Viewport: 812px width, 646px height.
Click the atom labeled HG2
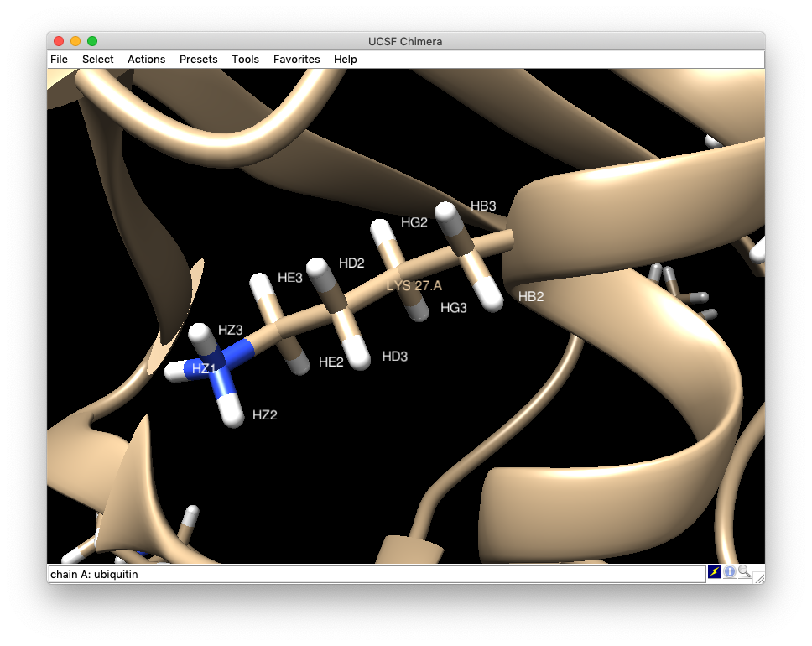tap(382, 232)
